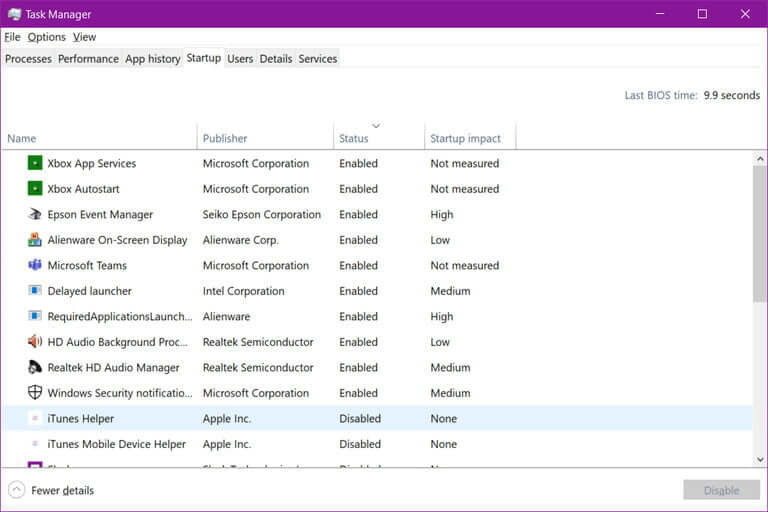The image size is (768, 512).
Task: Click the Windows Security shield icon
Action: pyautogui.click(x=35, y=392)
